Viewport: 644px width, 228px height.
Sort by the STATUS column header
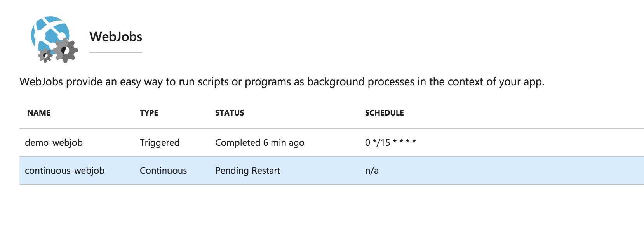(230, 113)
